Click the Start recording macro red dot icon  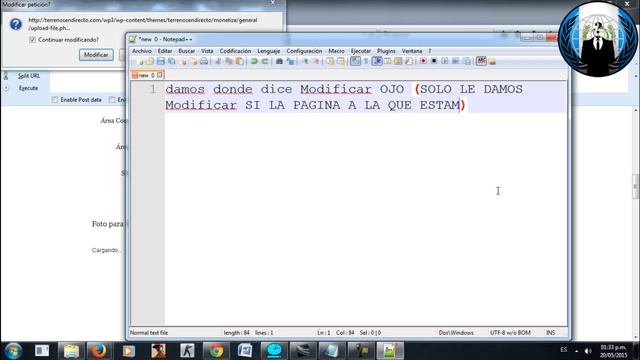pyautogui.click(x=423, y=61)
